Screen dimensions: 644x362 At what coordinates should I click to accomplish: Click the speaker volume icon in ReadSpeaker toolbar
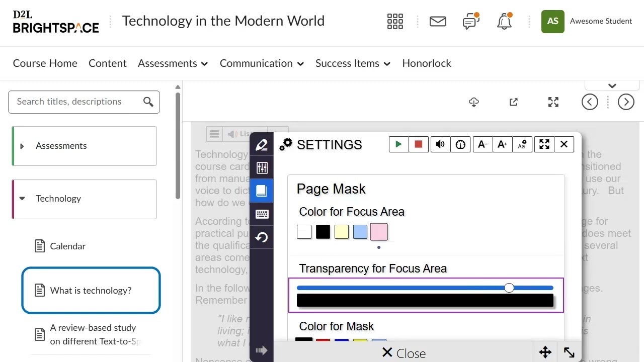tap(440, 144)
